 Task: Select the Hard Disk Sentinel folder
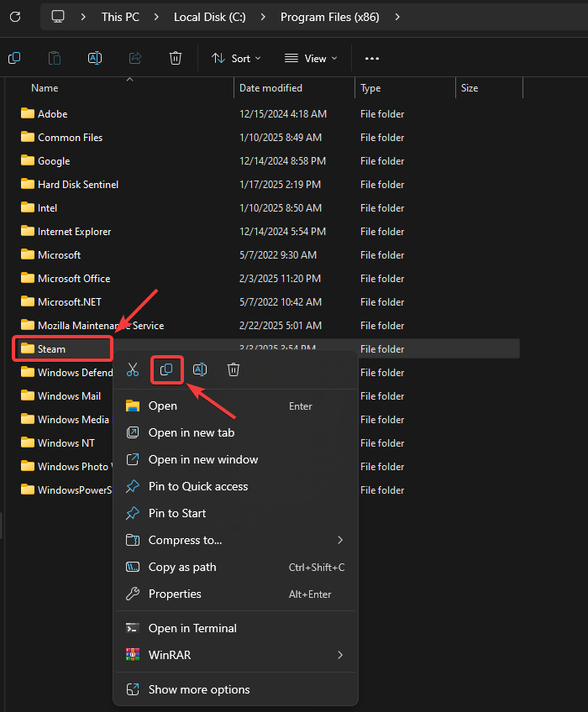tap(78, 184)
